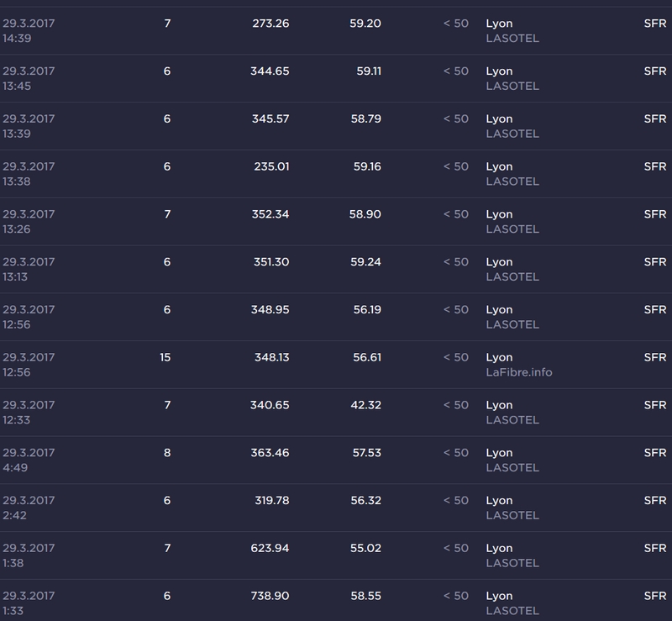Screen dimensions: 672x621
Task: Click the 235.01 download speed entry
Action: click(x=270, y=166)
